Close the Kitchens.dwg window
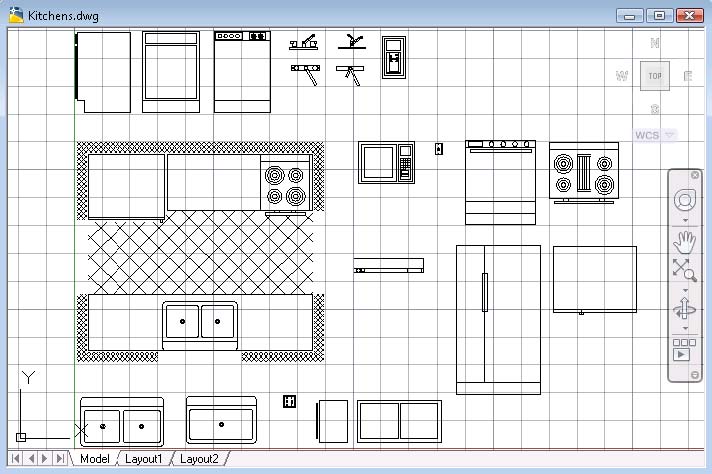The image size is (712, 474). (x=689, y=15)
